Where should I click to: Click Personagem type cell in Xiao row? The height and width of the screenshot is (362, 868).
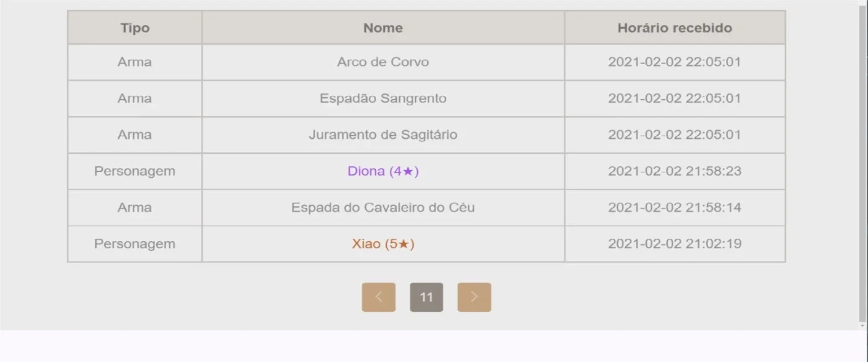(x=135, y=244)
